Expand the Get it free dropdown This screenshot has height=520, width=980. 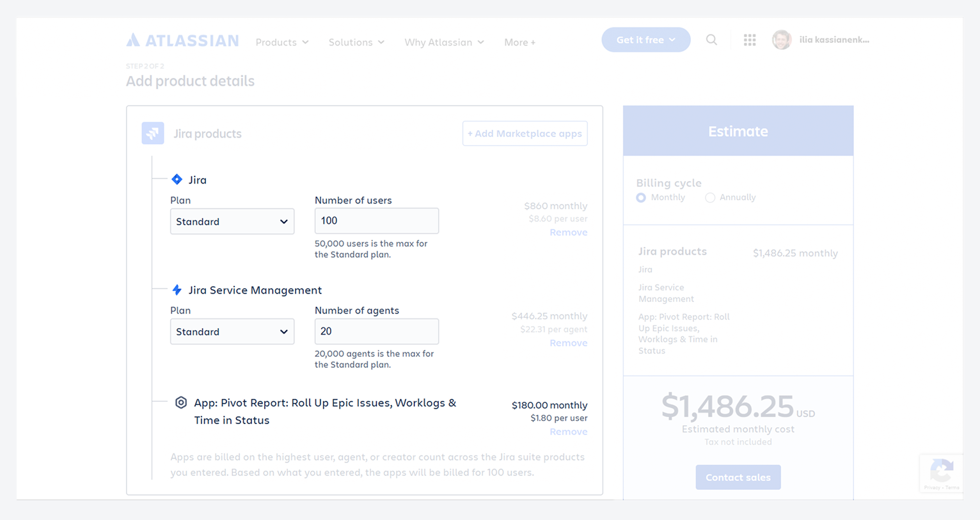(646, 40)
